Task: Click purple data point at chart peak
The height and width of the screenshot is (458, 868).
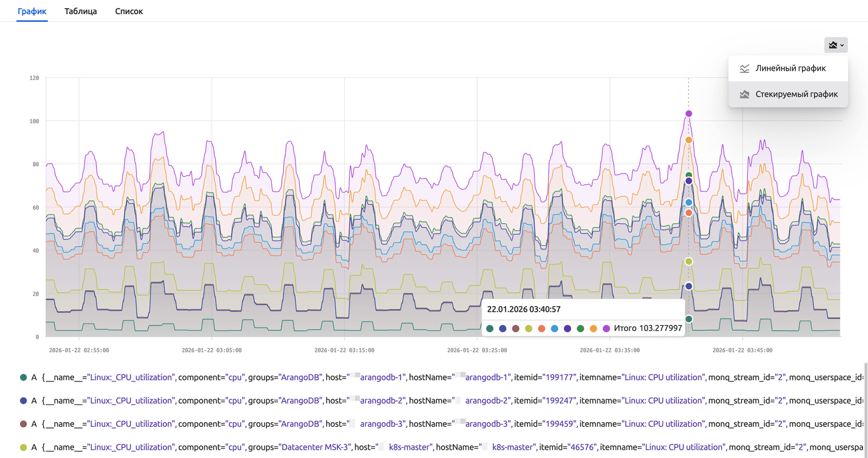Action: click(689, 114)
